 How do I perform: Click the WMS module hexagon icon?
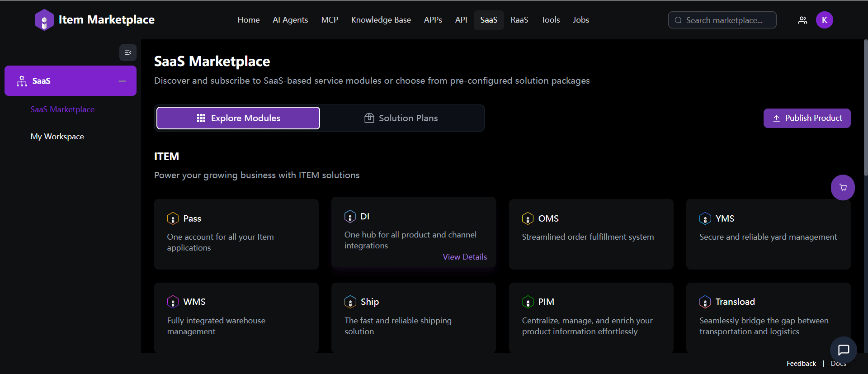173,302
